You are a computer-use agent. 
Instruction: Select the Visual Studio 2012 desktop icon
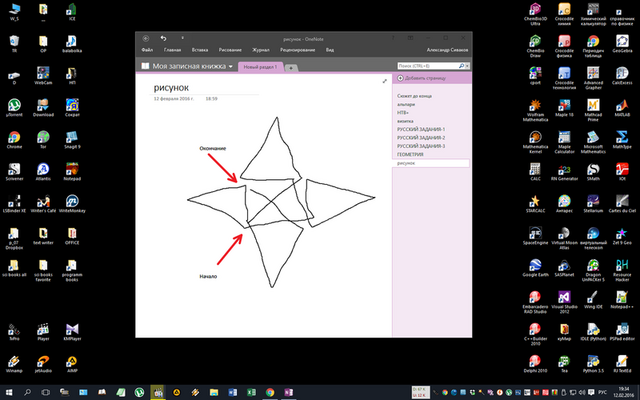pyautogui.click(x=564, y=302)
